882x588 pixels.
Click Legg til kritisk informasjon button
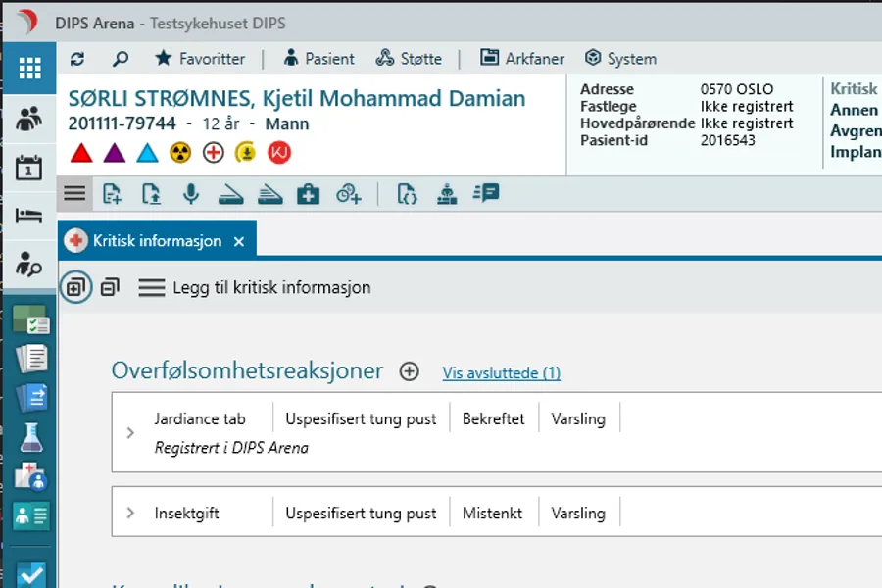255,288
